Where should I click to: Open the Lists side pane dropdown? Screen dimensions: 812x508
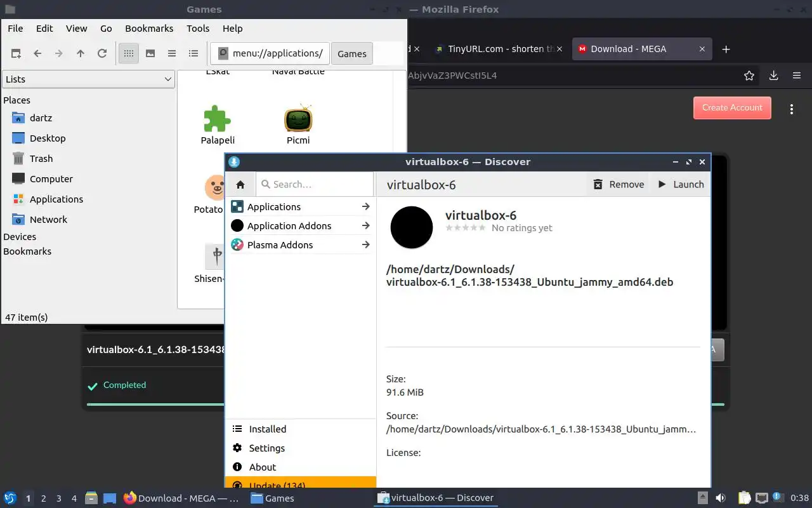coord(88,79)
